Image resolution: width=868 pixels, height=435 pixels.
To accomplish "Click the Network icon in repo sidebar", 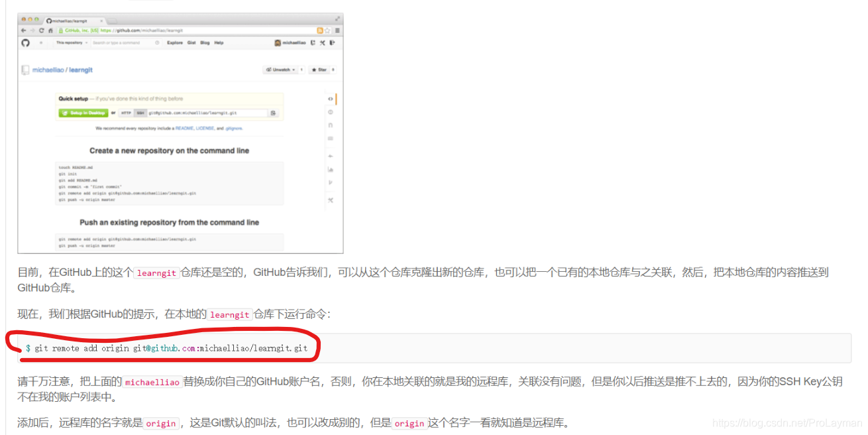I will (330, 183).
